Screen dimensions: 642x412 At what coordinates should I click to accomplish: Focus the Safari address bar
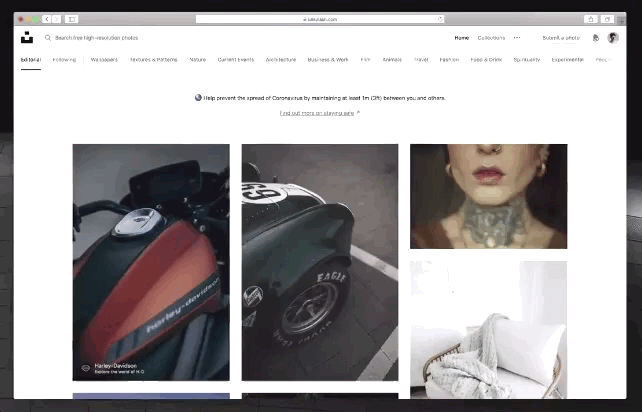[x=320, y=19]
